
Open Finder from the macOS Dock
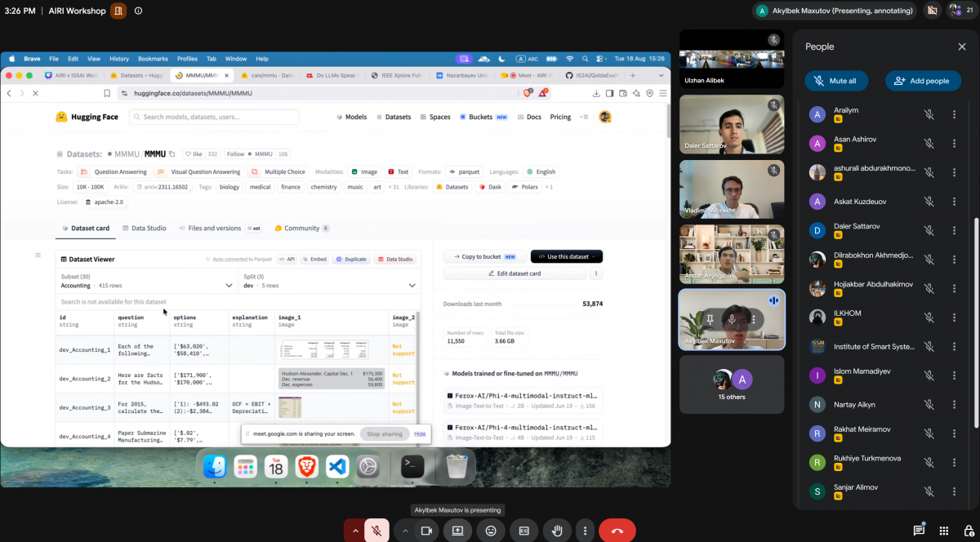point(215,467)
